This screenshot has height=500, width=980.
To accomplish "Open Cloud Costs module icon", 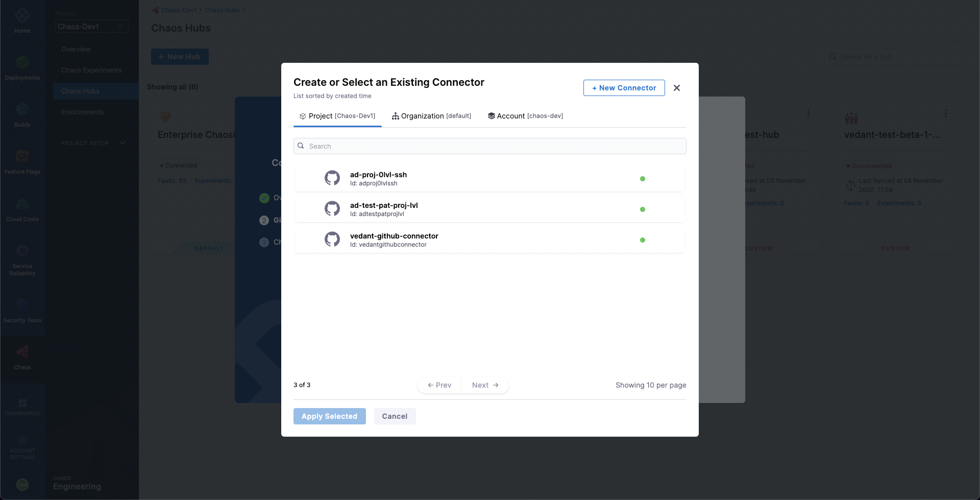I will [22, 204].
